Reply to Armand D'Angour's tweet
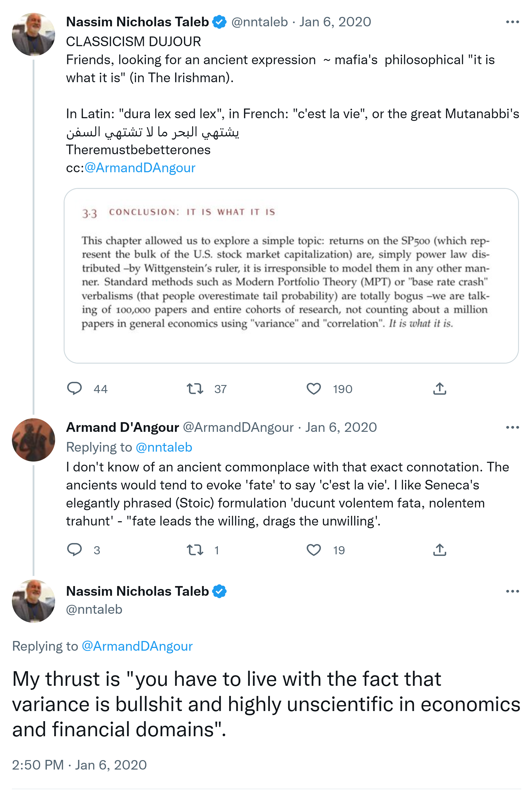Screen dimensions: 532x804 pos(74,550)
